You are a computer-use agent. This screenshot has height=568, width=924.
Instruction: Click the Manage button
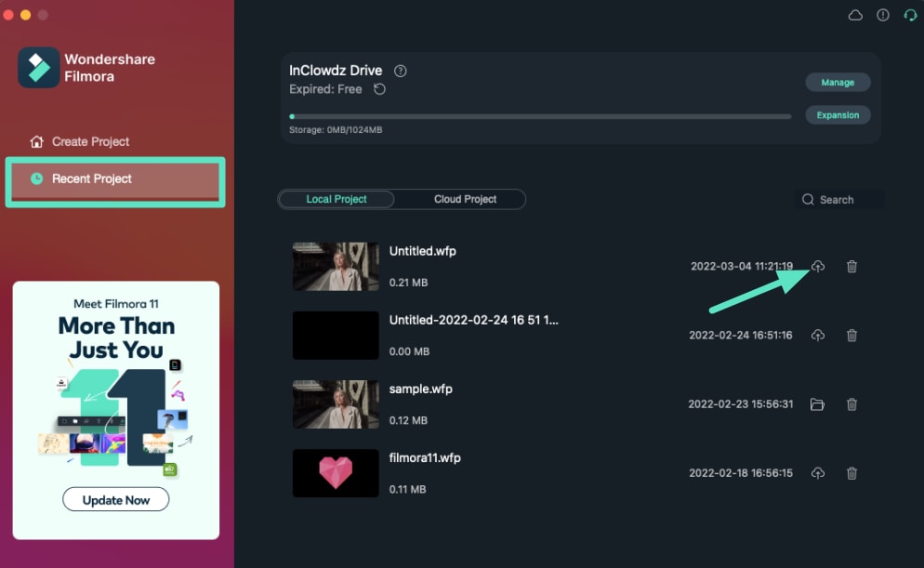[838, 83]
